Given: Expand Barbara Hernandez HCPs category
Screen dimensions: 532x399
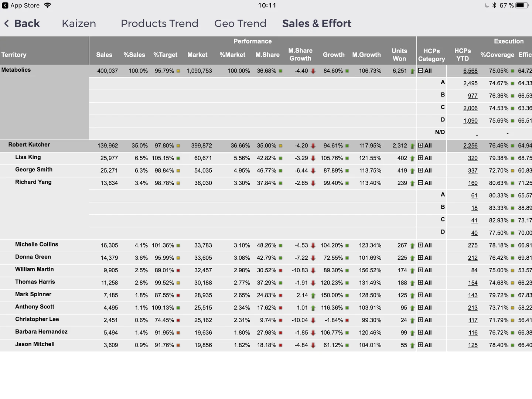Looking at the screenshot, I should pyautogui.click(x=420, y=332).
